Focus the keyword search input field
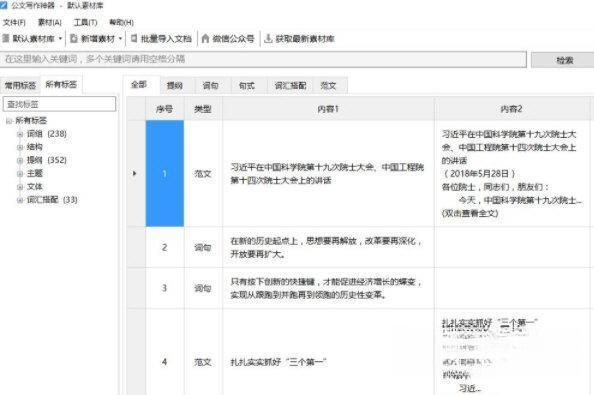 263,59
